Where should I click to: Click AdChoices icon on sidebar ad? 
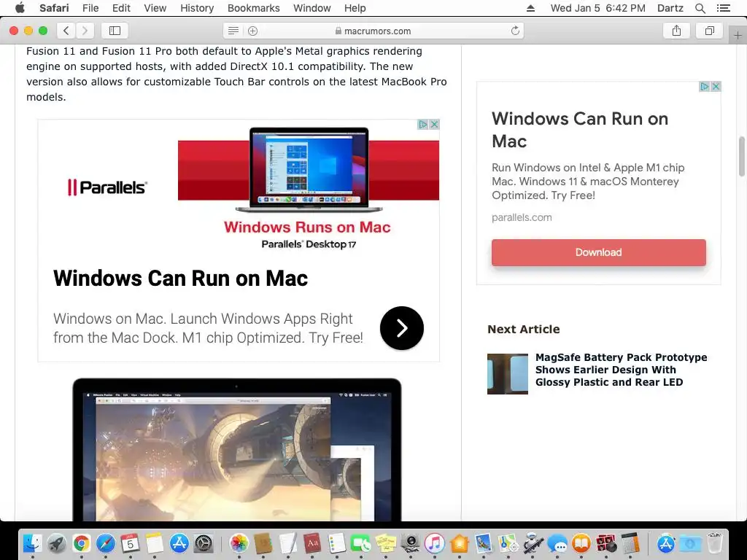click(704, 86)
